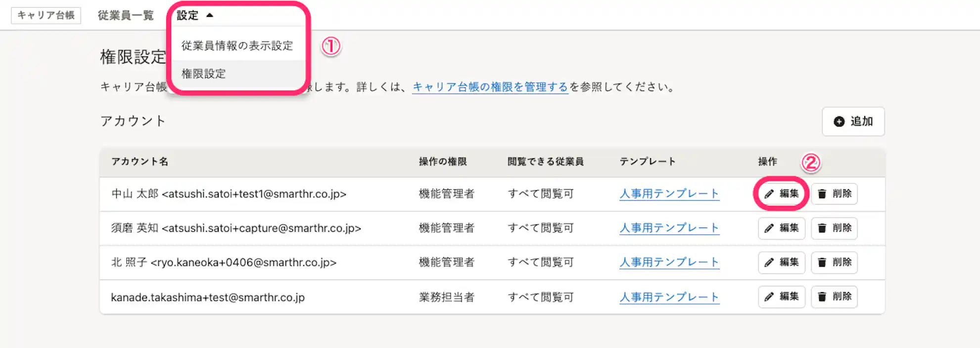Click account name 須磨 英知 <atsushi.satoi+capture@smarthr.co.jp>
980x348 pixels.
(236, 228)
